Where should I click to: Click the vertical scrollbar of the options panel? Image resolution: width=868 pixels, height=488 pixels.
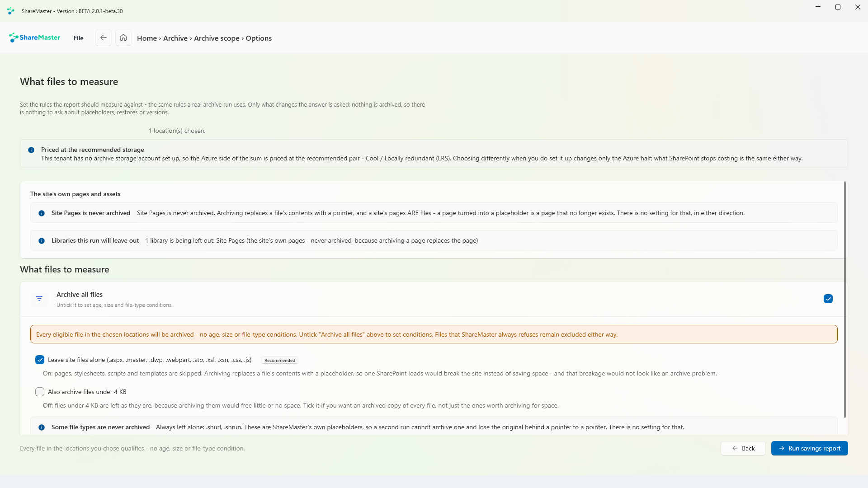pyautogui.click(x=844, y=300)
